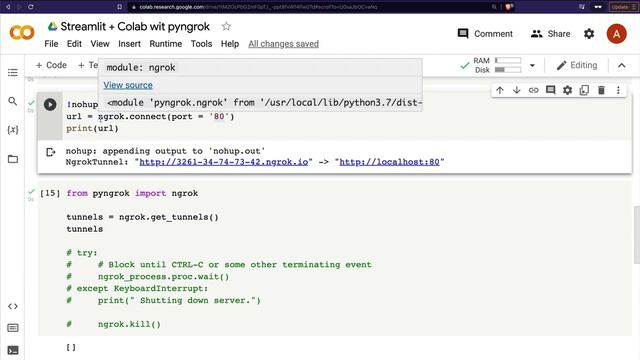Open the table of contents sidebar icon
640x360 pixels.
pos(13,73)
